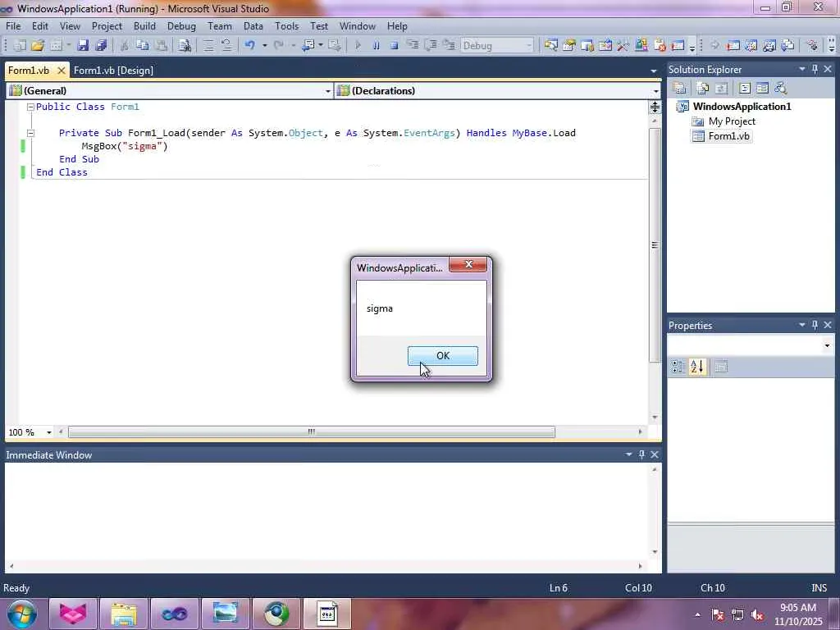
Task: Click the Toolbox hammer and wrench icon
Action: 623,46
